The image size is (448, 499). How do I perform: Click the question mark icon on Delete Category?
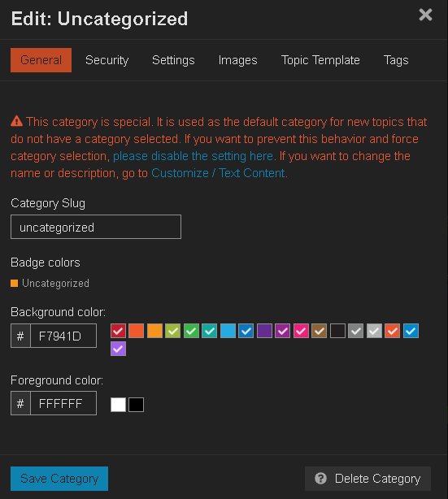tap(320, 479)
